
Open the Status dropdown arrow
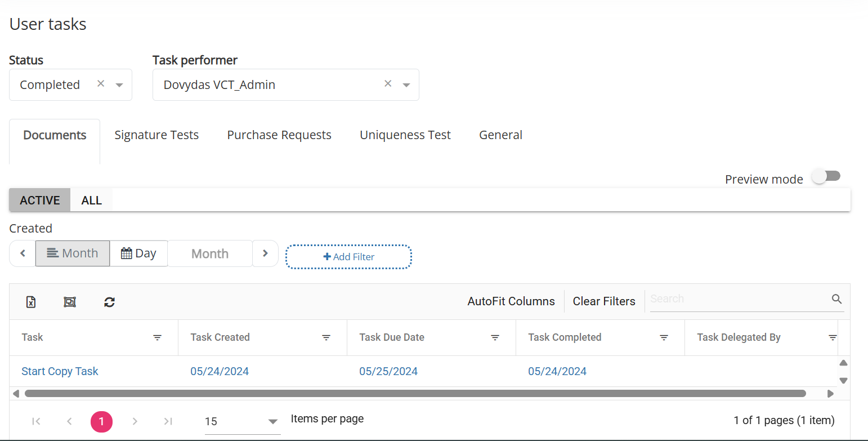click(119, 84)
